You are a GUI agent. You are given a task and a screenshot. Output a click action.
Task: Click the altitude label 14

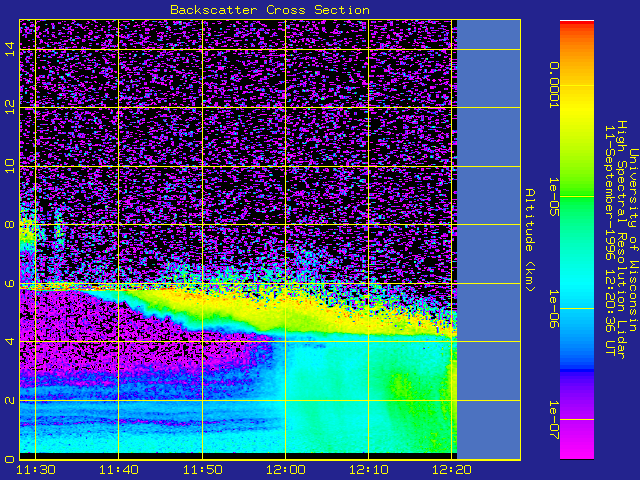click(x=10, y=49)
